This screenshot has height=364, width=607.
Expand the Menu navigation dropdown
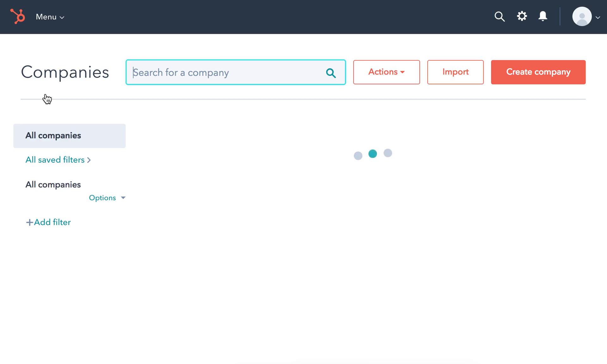[x=49, y=16]
